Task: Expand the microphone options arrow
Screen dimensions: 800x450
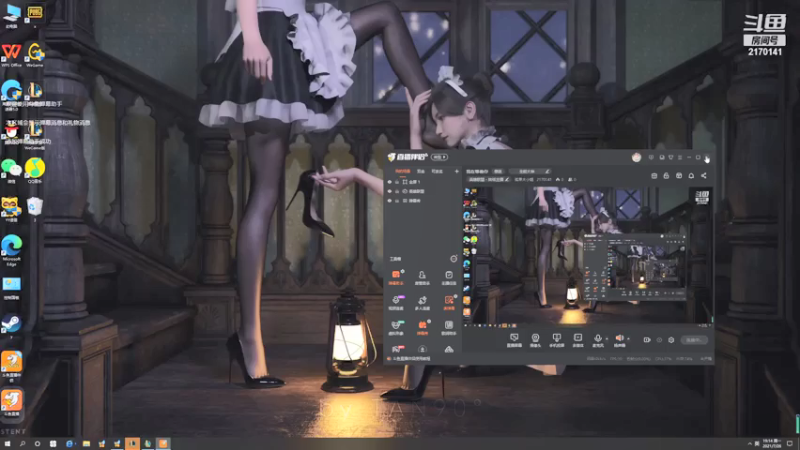Action: tap(606, 338)
